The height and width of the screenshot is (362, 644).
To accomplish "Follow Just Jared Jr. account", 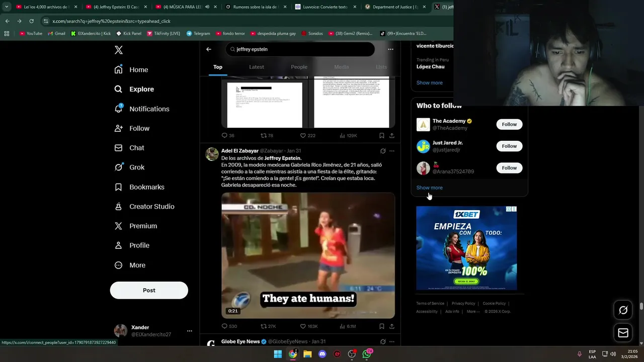I will [x=509, y=146].
